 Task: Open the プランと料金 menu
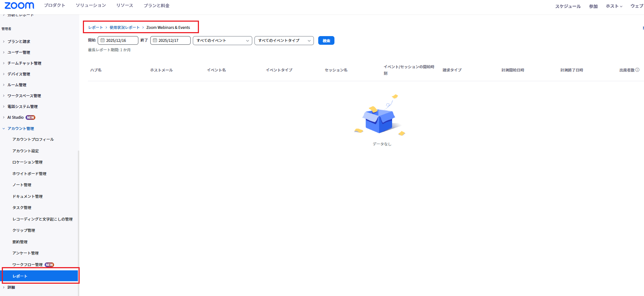pos(156,5)
